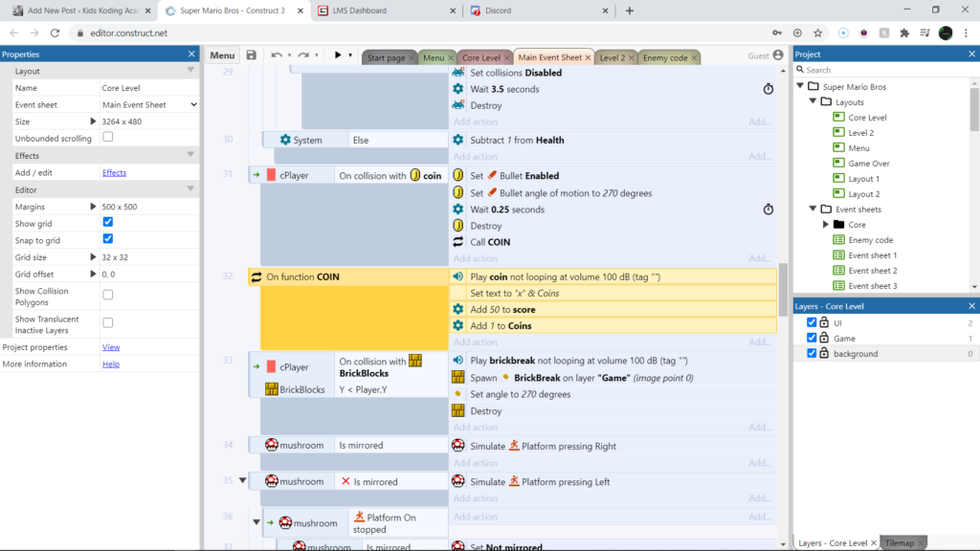Switch to the Discord browser tab
Image resolution: width=980 pixels, height=551 pixels.
coord(538,11)
